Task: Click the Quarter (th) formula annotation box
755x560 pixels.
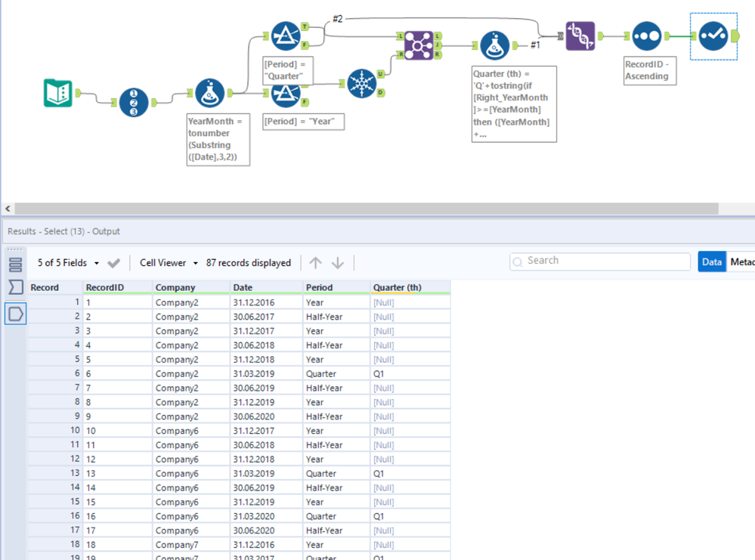Action: 514,104
